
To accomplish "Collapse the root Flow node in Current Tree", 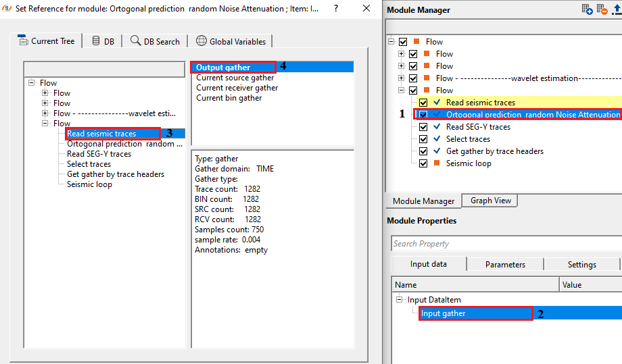I will tap(32, 83).
